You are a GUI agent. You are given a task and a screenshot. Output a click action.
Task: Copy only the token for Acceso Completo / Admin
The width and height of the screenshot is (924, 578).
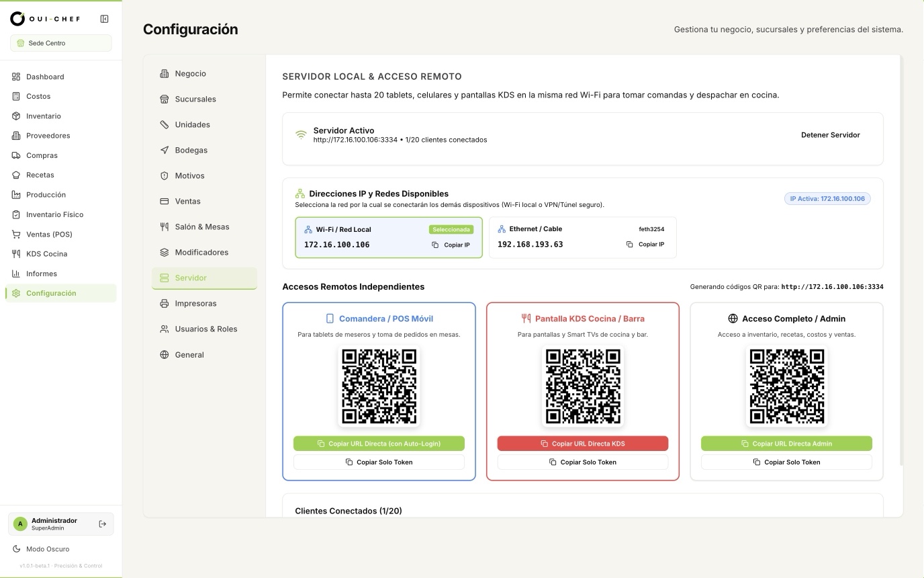(786, 462)
